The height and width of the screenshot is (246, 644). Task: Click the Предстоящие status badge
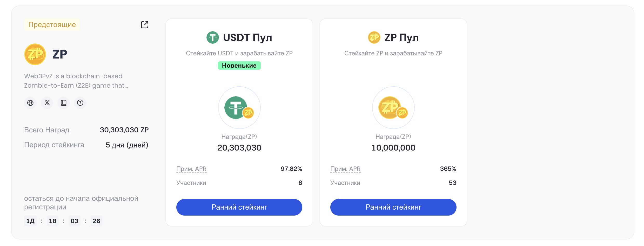click(x=52, y=25)
